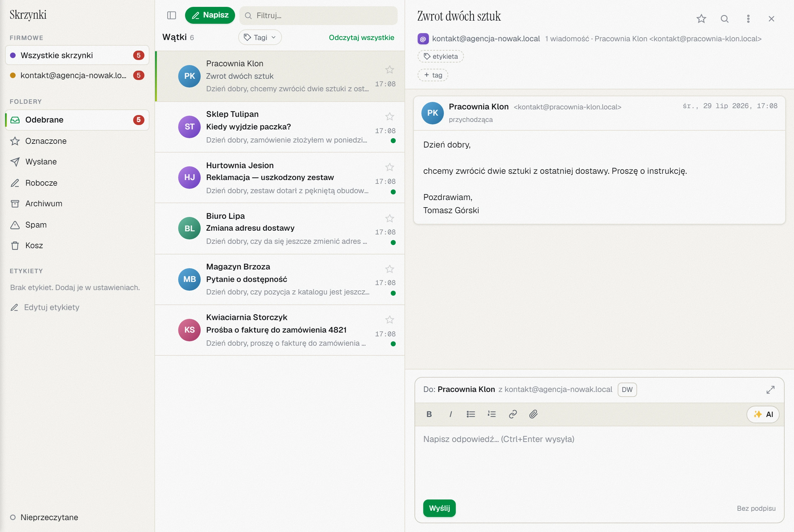This screenshot has height=532, width=794.
Task: Star the Pracownia Klon thread
Action: coord(389,70)
